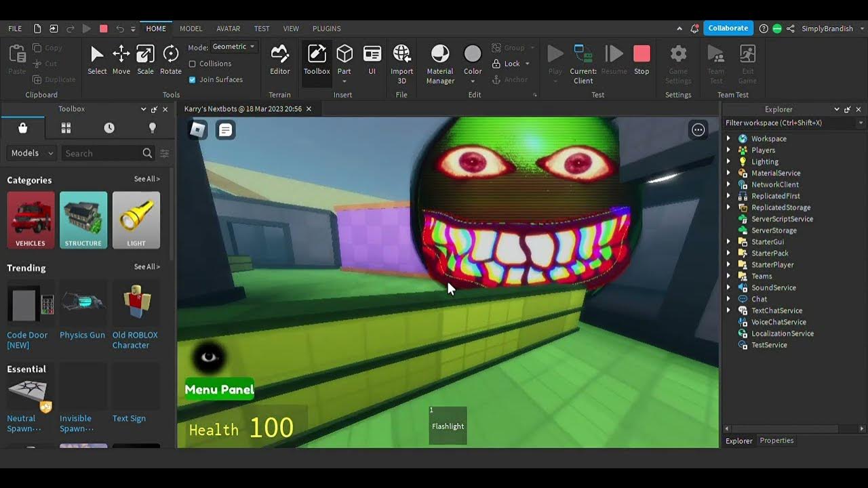Open the FILE menu
Image resolution: width=868 pixels, height=488 pixels.
[x=15, y=28]
